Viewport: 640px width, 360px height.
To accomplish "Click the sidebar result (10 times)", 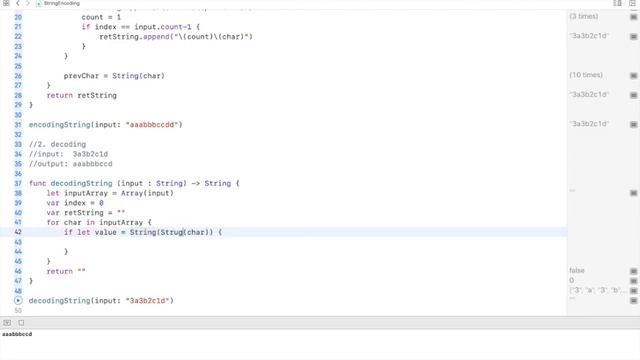I will point(586,75).
